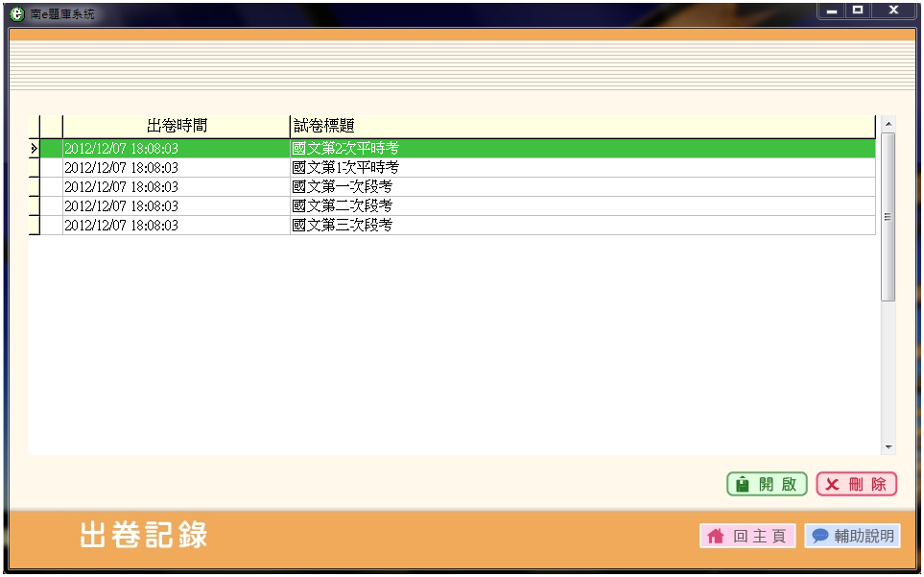Click the scrollbar down arrow
924x577 pixels.
click(888, 447)
